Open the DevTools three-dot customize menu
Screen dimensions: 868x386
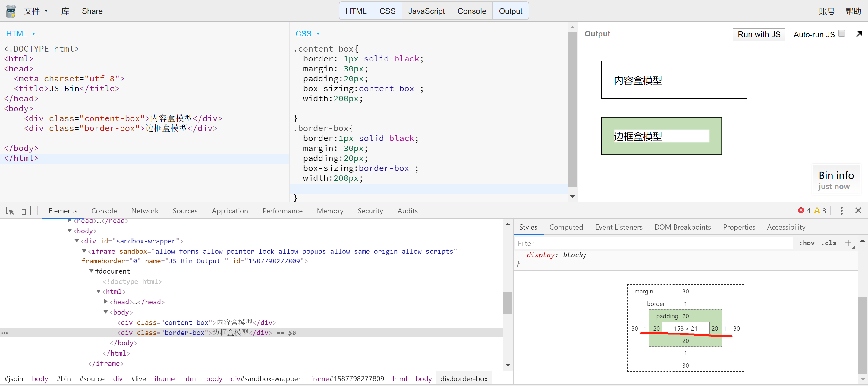(841, 211)
